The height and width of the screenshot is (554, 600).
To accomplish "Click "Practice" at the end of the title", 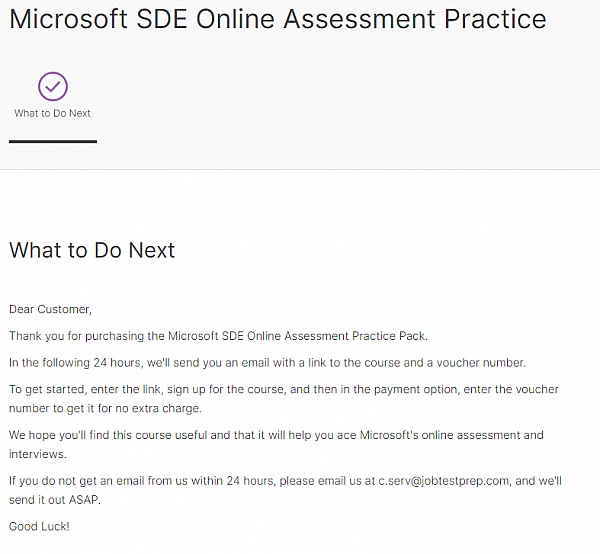I will [x=496, y=19].
